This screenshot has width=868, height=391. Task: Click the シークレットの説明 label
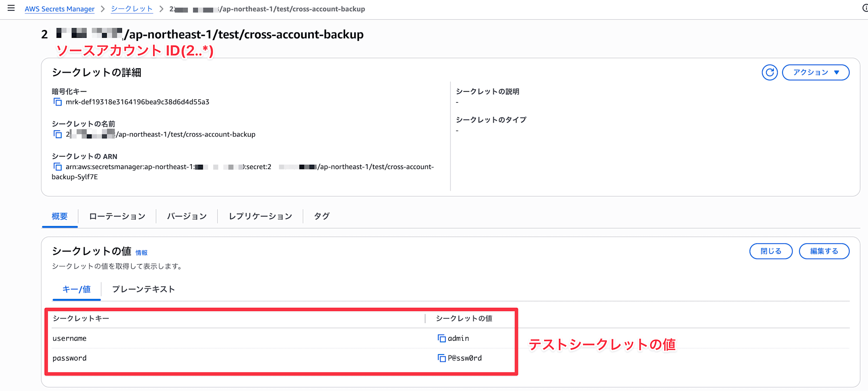[487, 92]
